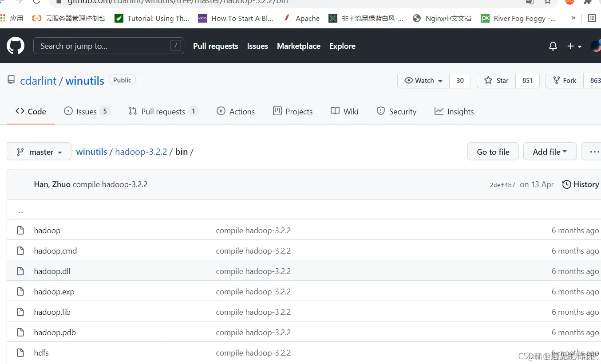
Task: Click file icon beside hadoop.cmd
Action: point(20,251)
